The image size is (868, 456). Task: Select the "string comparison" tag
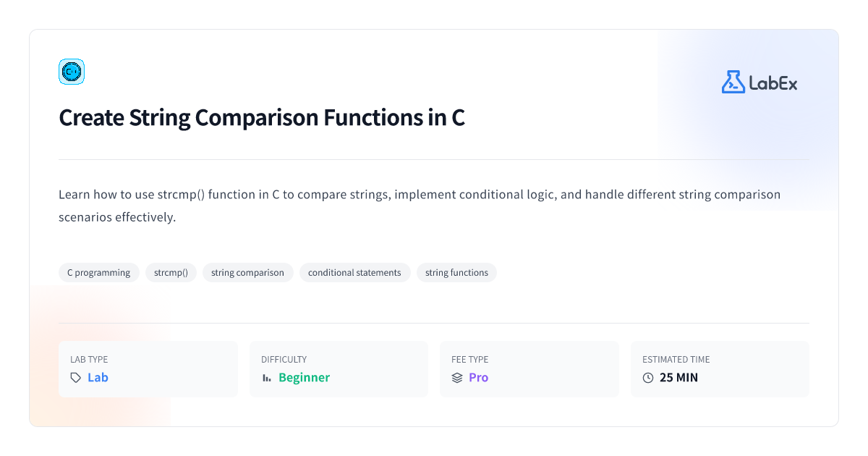(x=247, y=273)
